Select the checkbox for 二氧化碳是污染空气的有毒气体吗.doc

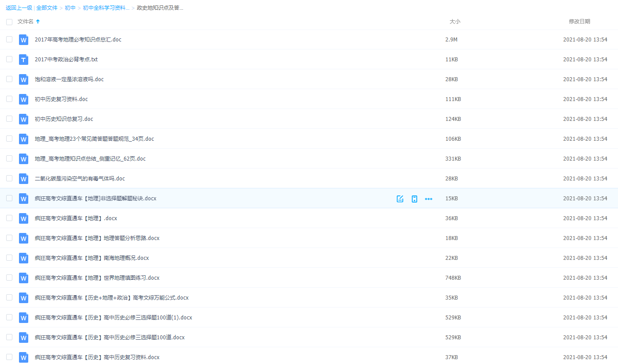[9, 178]
